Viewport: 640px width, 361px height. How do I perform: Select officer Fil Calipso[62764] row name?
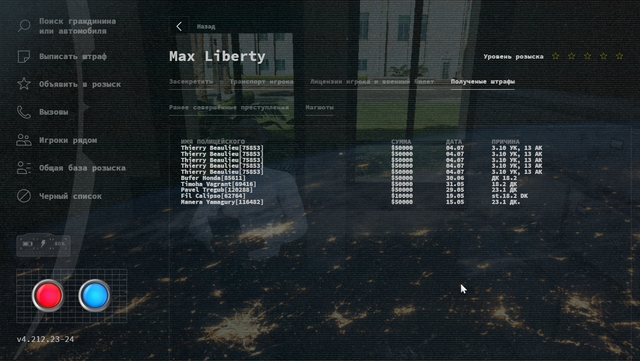pos(213,196)
